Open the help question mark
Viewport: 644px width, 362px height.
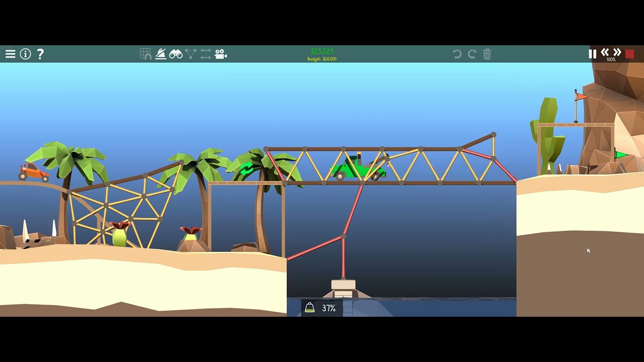[40, 54]
